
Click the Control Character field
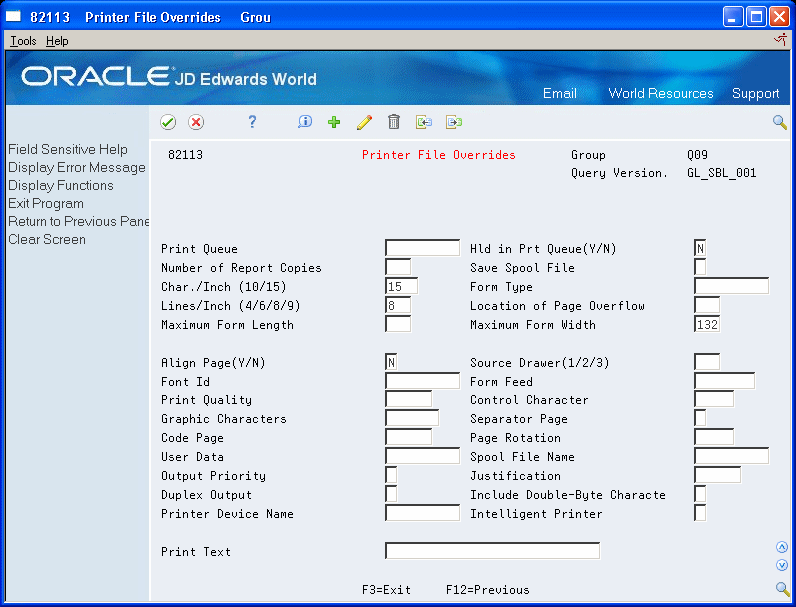(714, 399)
